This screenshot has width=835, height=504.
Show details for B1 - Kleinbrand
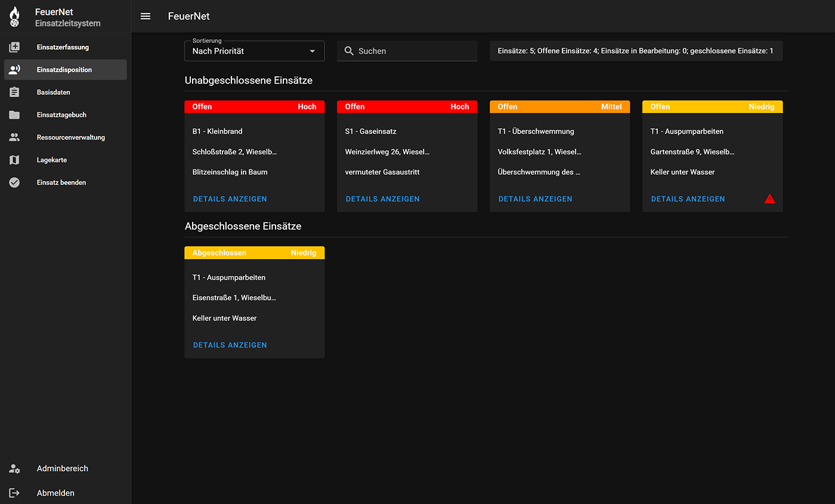point(230,199)
